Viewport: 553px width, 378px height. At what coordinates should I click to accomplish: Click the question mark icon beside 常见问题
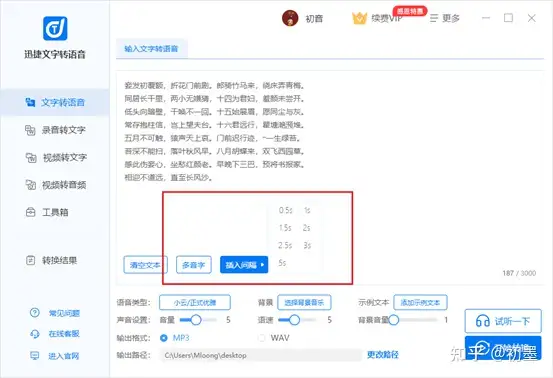pos(35,312)
